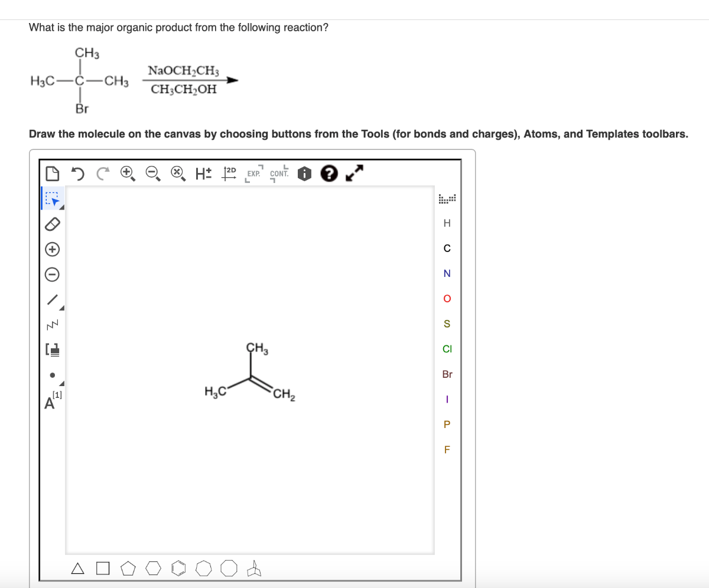Select the Oxygen atom label
The width and height of the screenshot is (709, 588).
click(x=447, y=298)
